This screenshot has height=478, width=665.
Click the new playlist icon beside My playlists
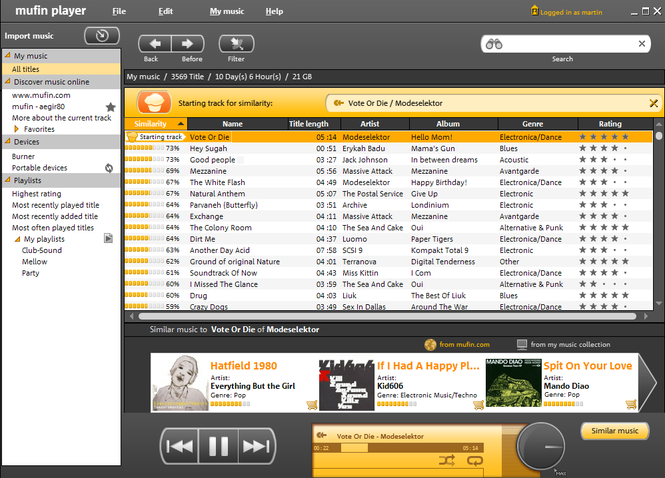tap(109, 238)
